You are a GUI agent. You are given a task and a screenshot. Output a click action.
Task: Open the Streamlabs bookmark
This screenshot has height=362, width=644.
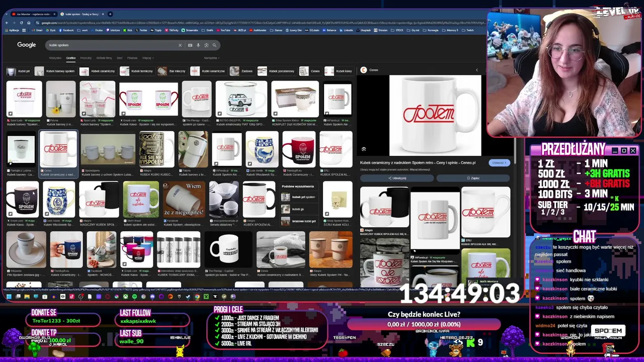pyautogui.click(x=190, y=30)
